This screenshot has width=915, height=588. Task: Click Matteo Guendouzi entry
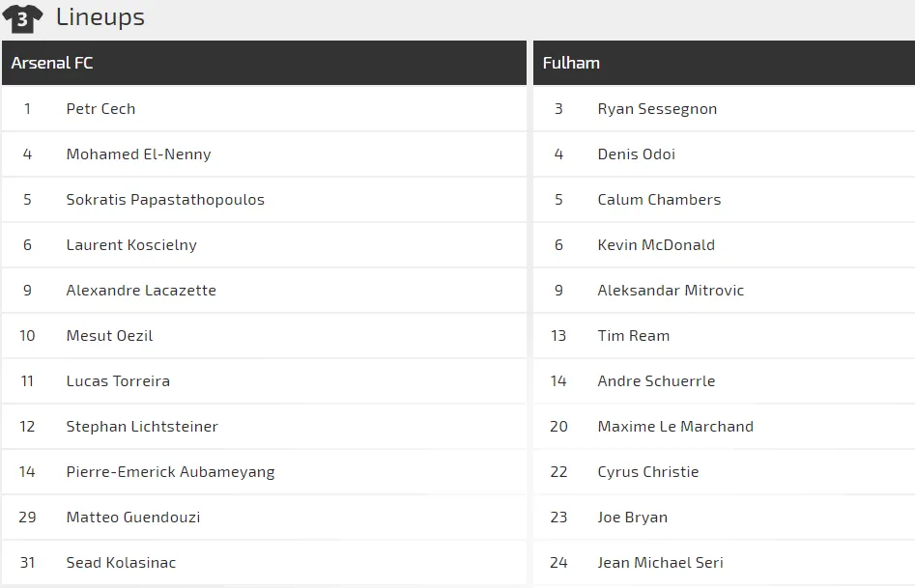[133, 517]
